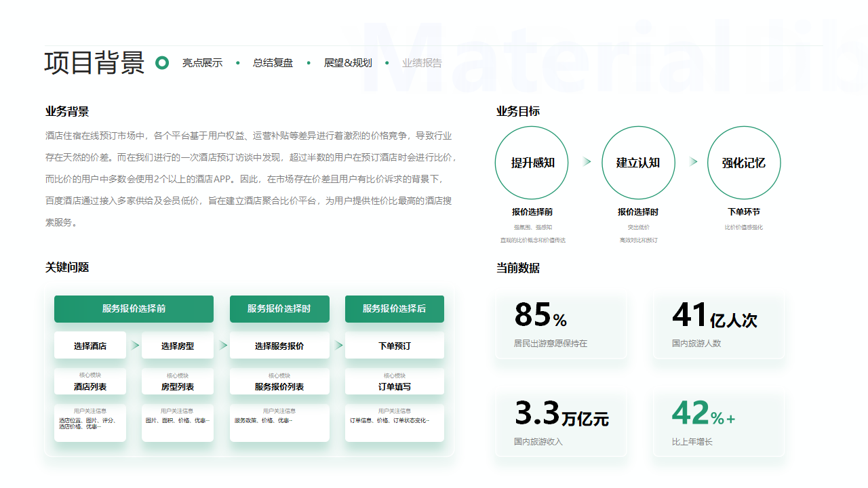Open the 酒店列表 core module card
The height and width of the screenshot is (488, 868).
click(90, 382)
